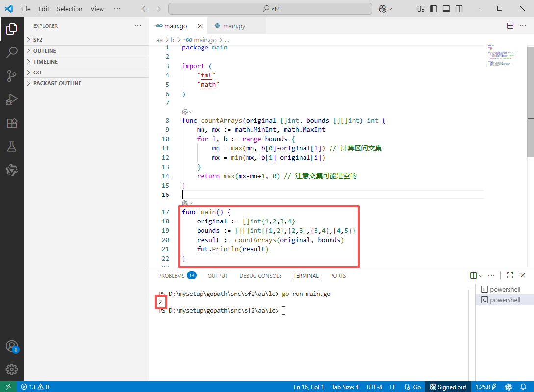Toggle the bottom Panel visibility

tap(446, 9)
